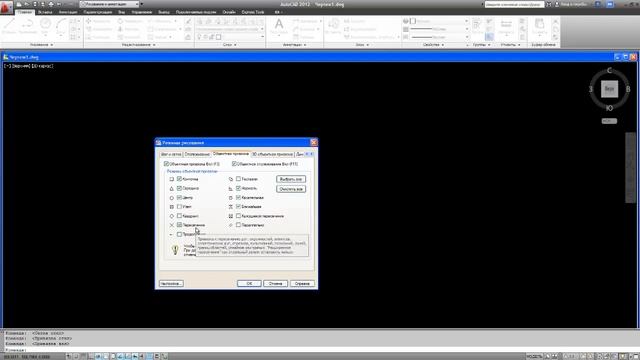Image resolution: width=640 pixels, height=360 pixels.
Task: Click the Настройка... button
Action: point(171,283)
